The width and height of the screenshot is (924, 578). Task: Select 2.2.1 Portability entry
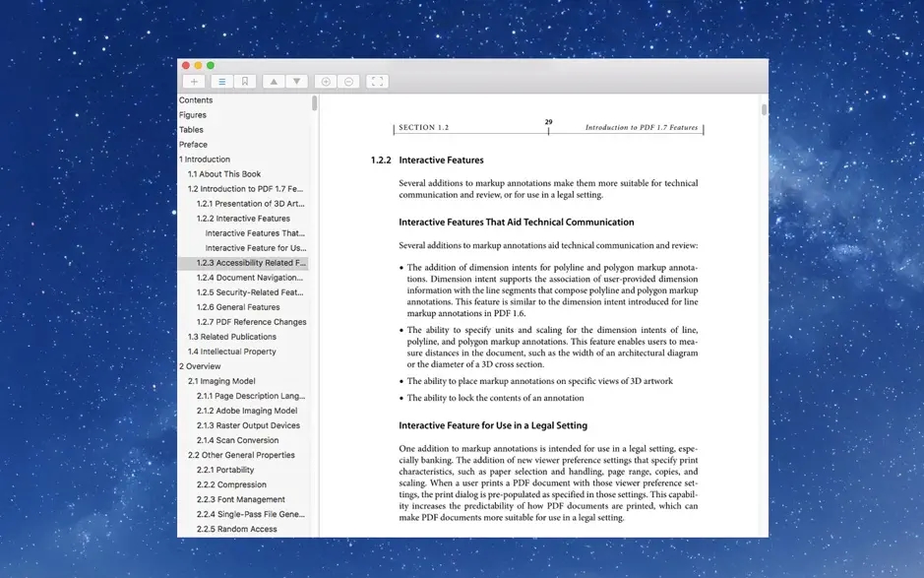coord(225,470)
